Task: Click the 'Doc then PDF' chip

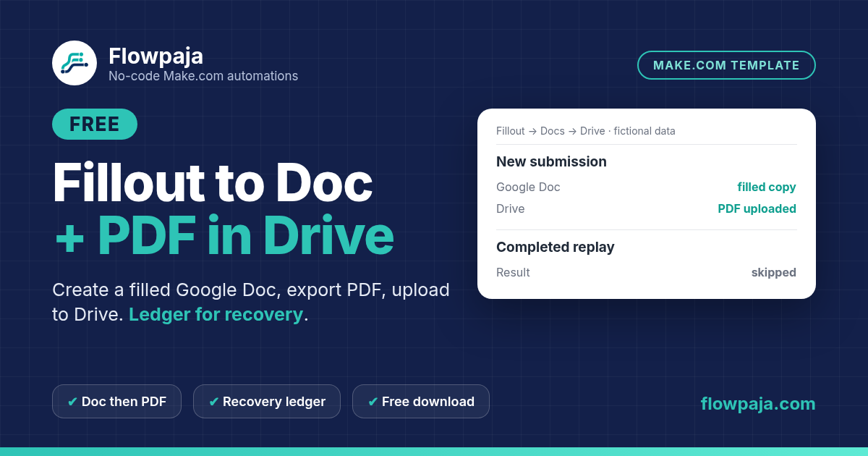Action: click(116, 401)
